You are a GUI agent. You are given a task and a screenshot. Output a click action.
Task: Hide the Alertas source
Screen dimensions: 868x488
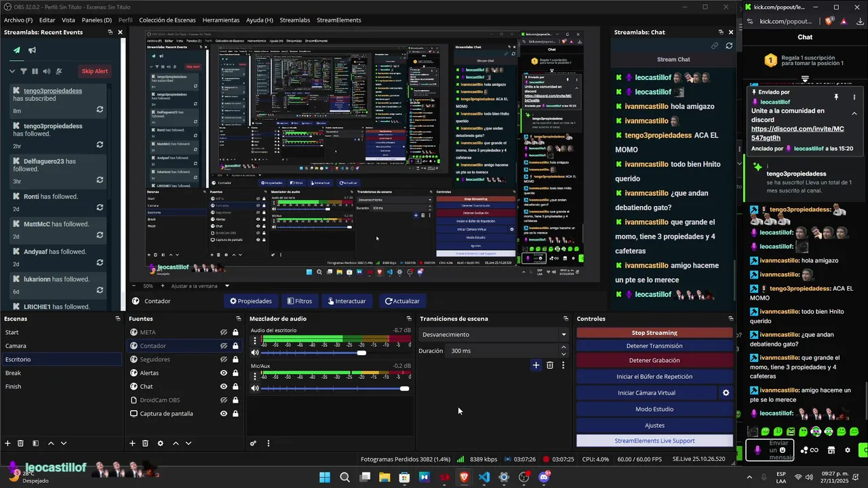pyautogui.click(x=223, y=373)
